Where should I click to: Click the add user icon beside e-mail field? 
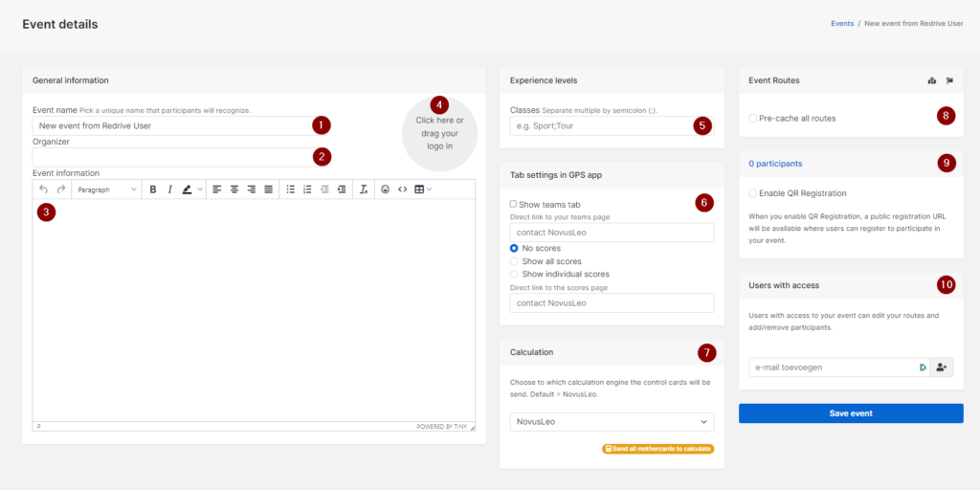click(942, 367)
